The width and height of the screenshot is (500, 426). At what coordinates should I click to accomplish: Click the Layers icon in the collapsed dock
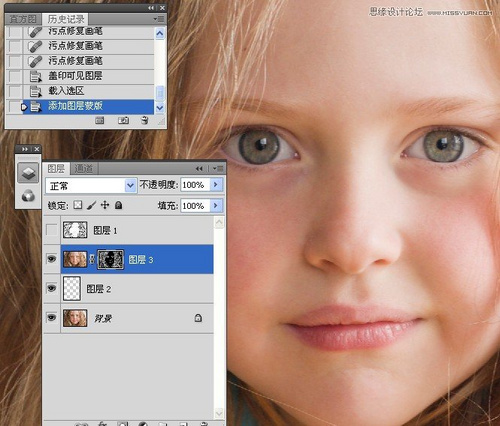[28, 173]
